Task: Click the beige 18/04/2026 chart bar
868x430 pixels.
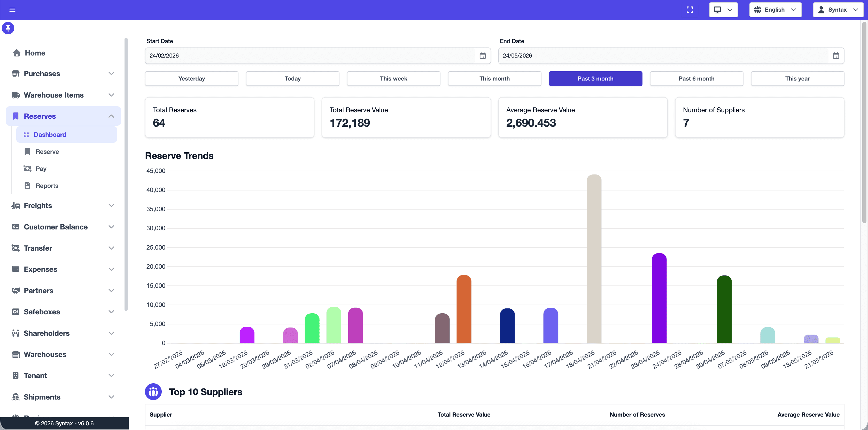Action: click(594, 259)
